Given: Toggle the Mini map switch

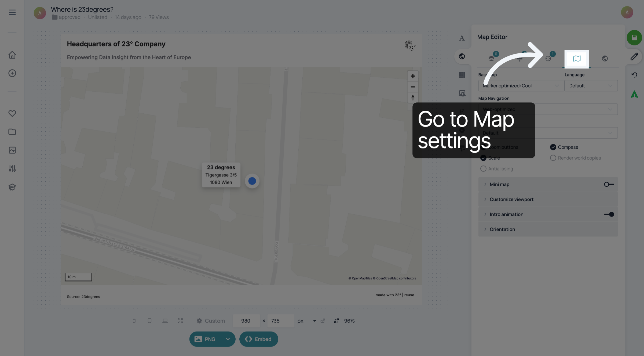Looking at the screenshot, I should [609, 184].
